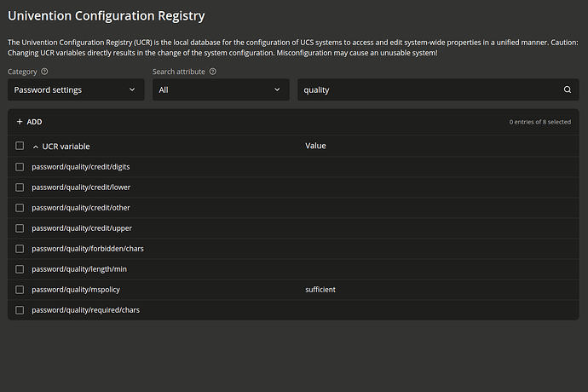Click the ascending sort arrow beside UCR variable
This screenshot has width=588, height=392.
[36, 147]
